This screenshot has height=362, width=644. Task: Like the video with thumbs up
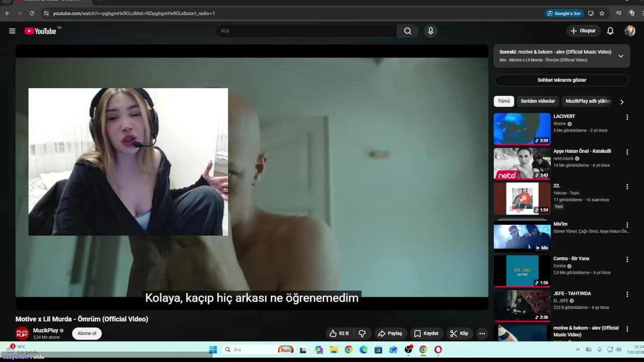[339, 333]
